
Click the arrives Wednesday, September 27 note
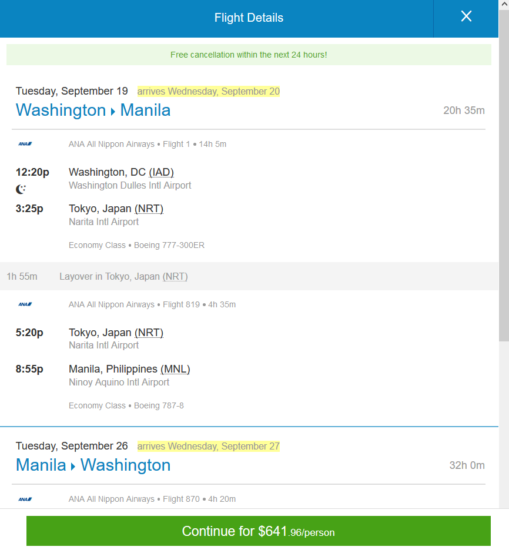(x=209, y=446)
